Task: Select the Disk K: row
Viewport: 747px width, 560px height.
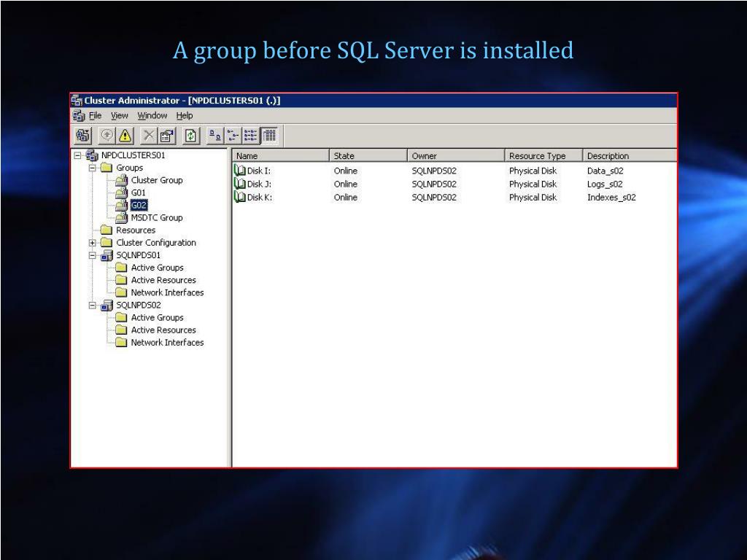Action: point(259,198)
